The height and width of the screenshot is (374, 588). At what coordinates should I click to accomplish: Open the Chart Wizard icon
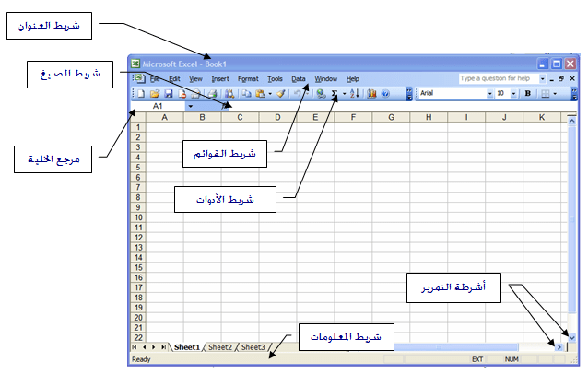point(371,94)
